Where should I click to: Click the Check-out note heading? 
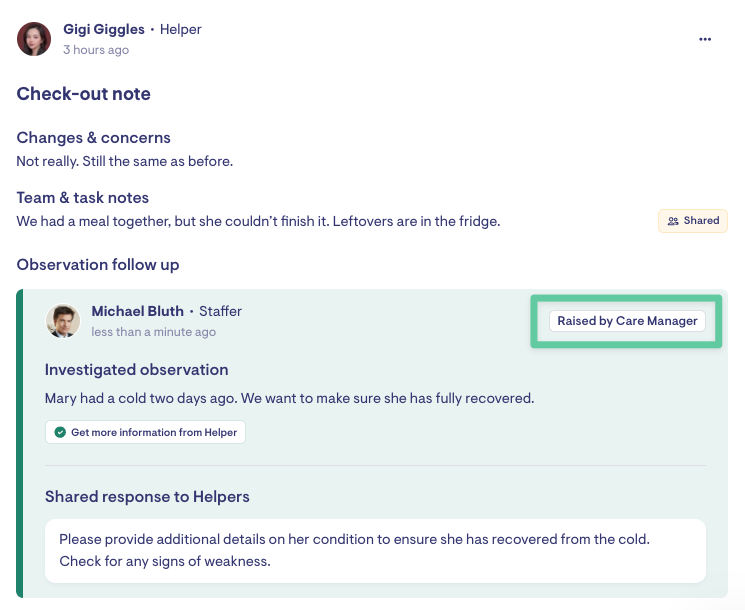(x=83, y=94)
